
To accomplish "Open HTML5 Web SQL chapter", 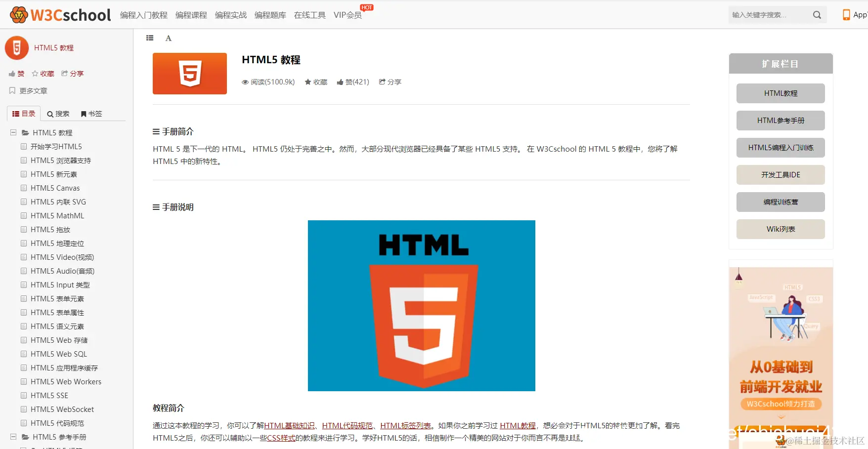I will (x=59, y=354).
